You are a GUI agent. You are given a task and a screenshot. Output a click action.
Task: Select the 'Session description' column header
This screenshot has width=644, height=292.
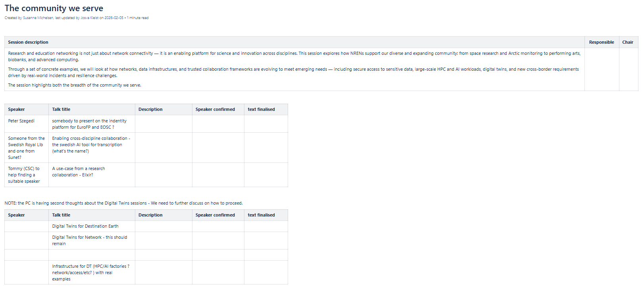coord(28,42)
